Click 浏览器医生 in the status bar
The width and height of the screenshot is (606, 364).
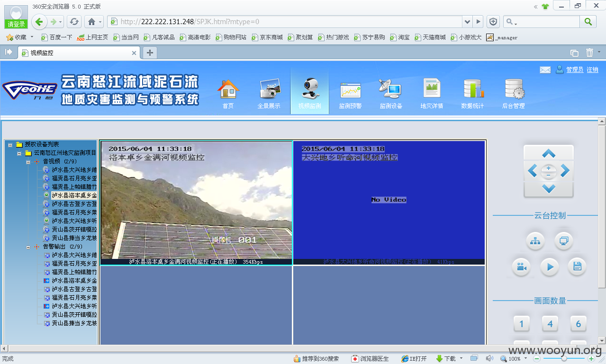(370, 359)
